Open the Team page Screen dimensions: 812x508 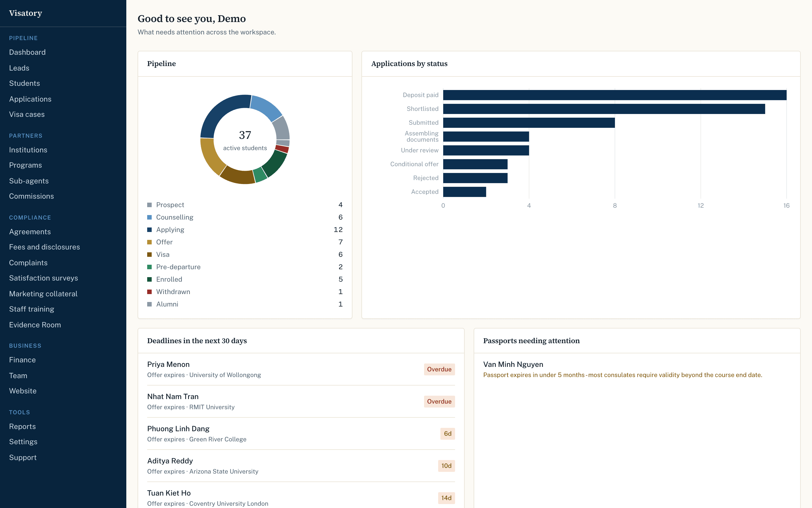click(x=18, y=376)
